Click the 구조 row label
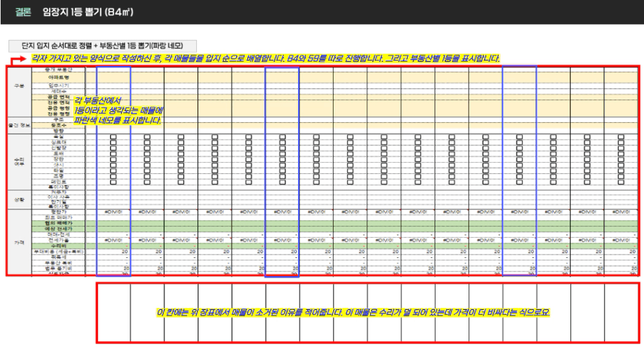 click(x=58, y=120)
